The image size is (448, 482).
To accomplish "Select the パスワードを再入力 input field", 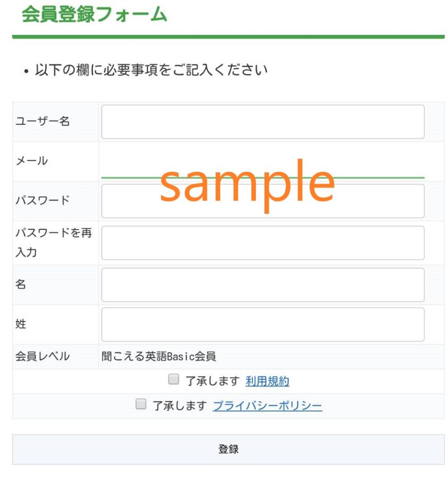I will [x=263, y=243].
